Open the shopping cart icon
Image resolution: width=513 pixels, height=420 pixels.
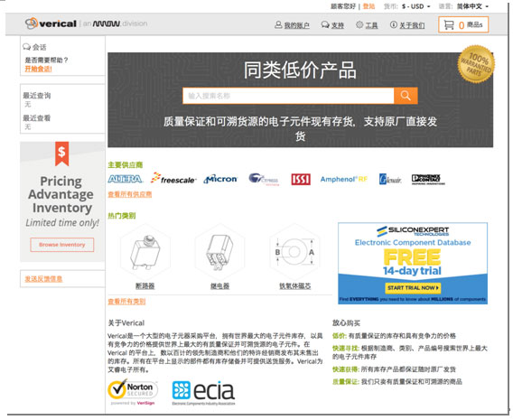[449, 25]
